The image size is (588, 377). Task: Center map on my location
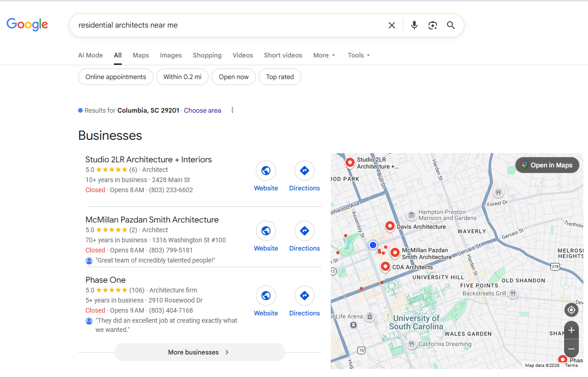[x=571, y=310]
